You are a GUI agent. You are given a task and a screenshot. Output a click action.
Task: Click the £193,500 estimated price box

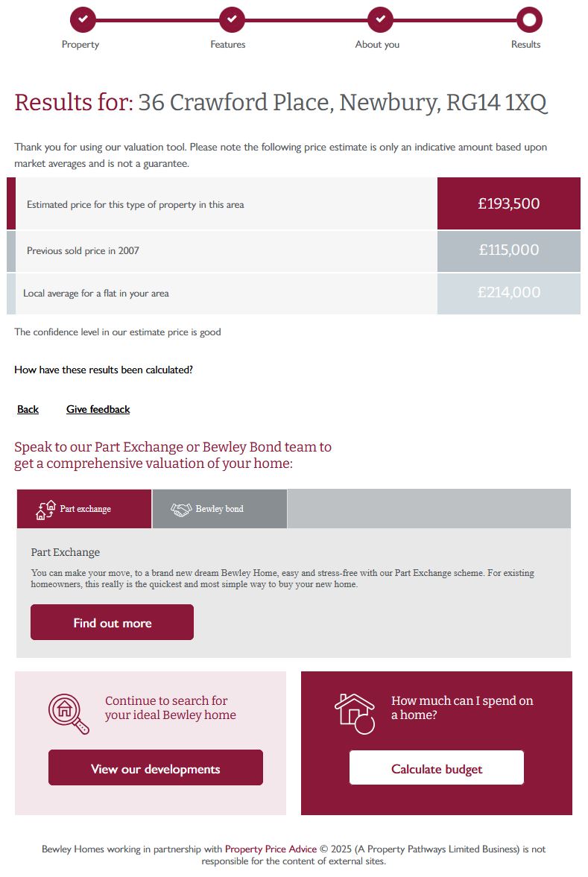508,203
